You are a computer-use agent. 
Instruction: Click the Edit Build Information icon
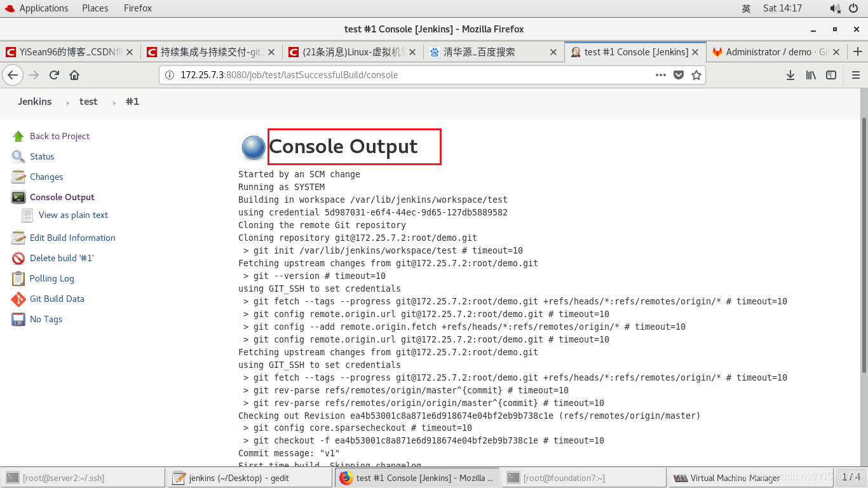[x=18, y=238]
